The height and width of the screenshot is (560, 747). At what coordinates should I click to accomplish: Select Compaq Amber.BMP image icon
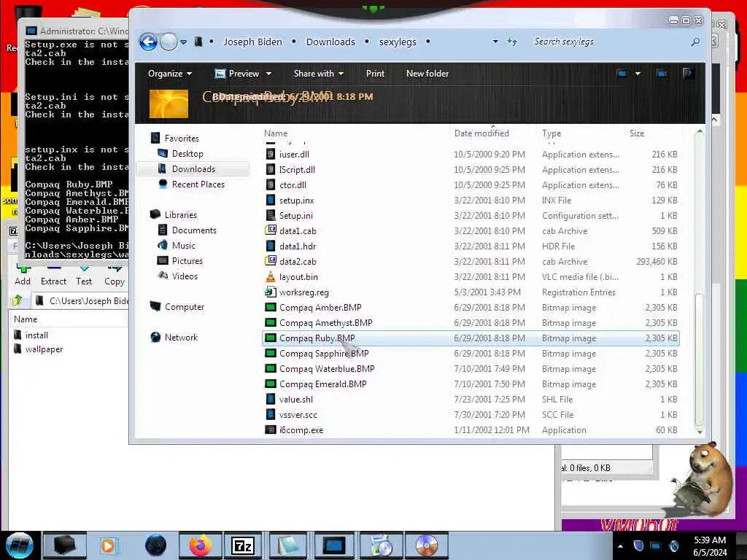coord(271,308)
